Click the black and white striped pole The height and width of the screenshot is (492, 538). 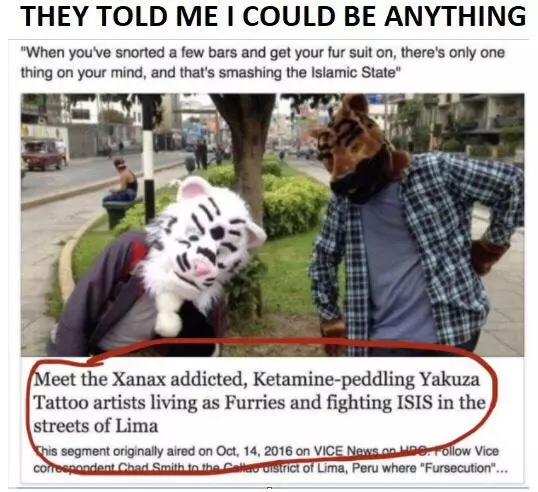click(149, 161)
